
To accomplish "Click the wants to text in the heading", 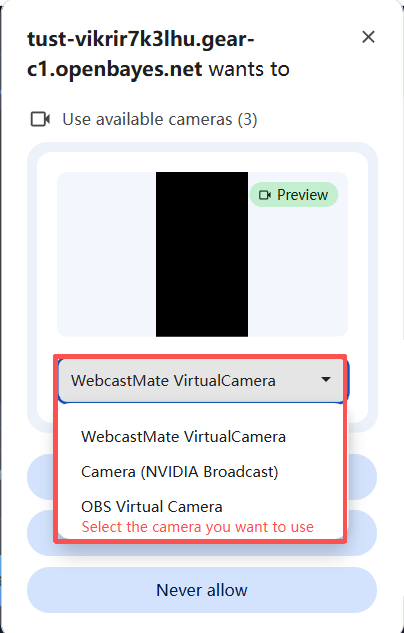I will pos(249,69).
